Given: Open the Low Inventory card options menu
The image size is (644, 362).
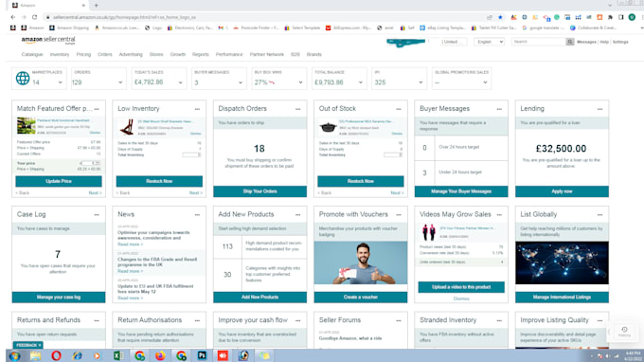Looking at the screenshot, I should pos(197,109).
